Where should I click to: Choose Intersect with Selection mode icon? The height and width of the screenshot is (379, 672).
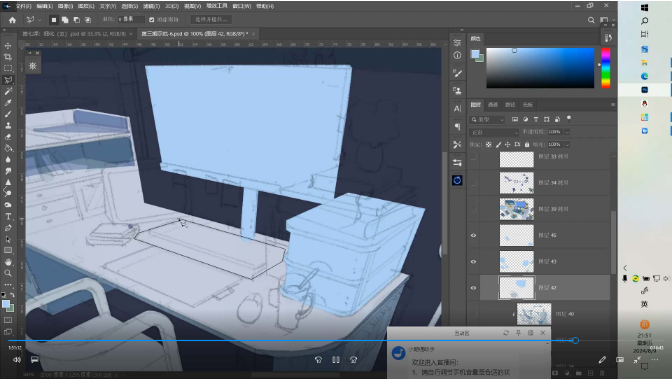pos(87,20)
